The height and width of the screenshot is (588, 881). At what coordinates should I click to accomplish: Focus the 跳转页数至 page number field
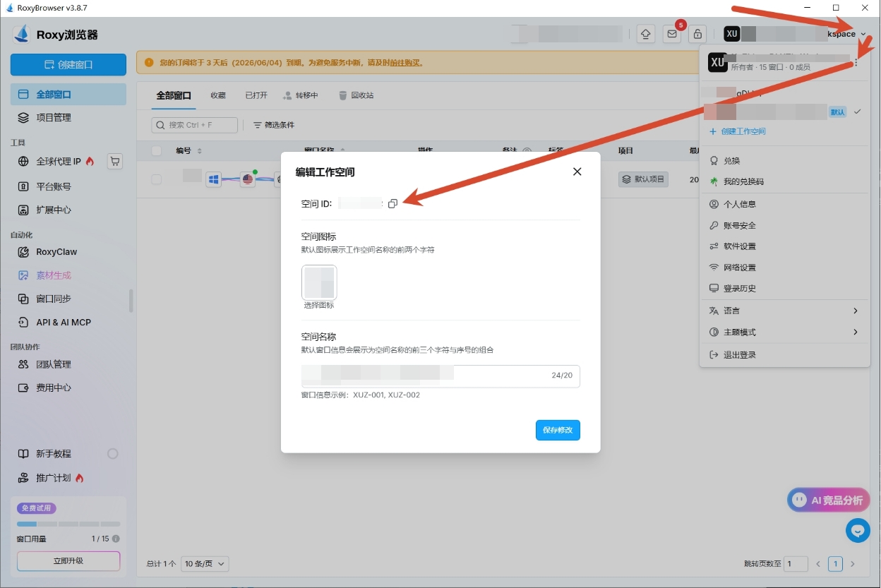(x=796, y=564)
